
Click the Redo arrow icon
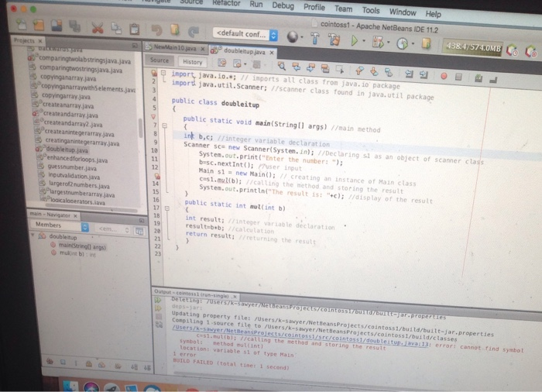194,32
